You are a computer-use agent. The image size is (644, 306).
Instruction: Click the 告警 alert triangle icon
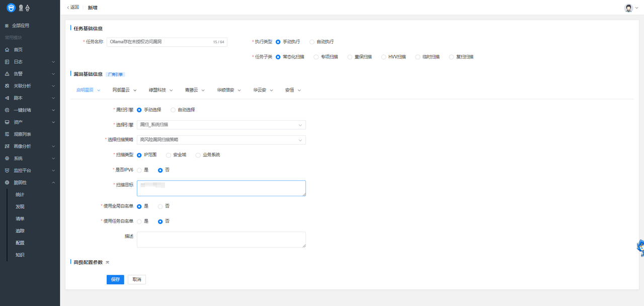[7, 74]
